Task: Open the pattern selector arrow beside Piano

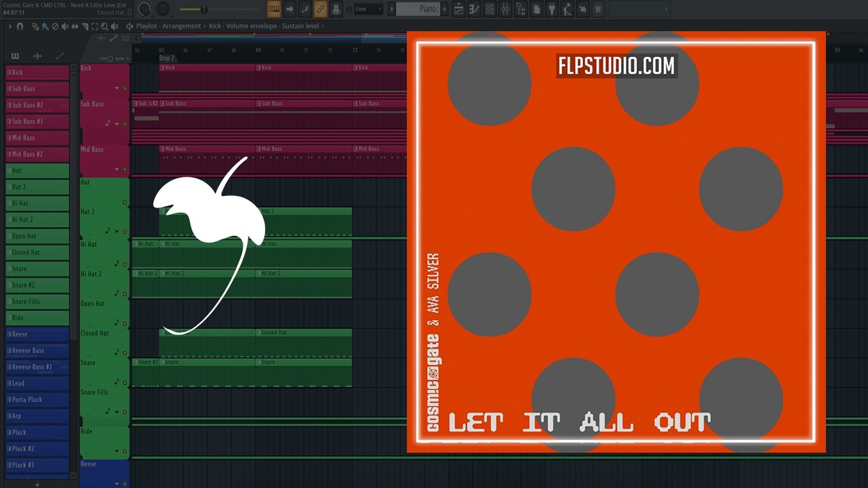Action: 392,9
